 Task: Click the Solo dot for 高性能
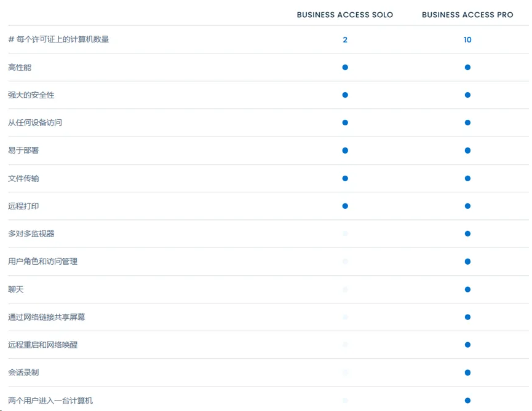point(345,68)
